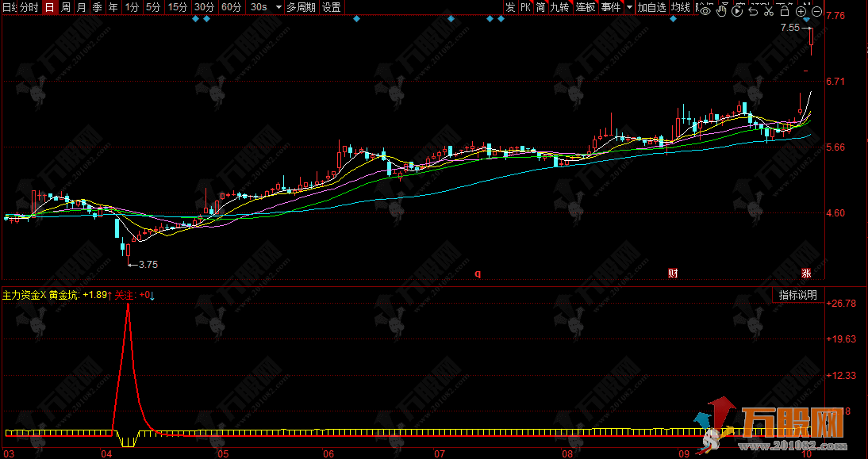This screenshot has width=868, height=459.
Task: Click 加自选 add to watchlist
Action: [651, 7]
